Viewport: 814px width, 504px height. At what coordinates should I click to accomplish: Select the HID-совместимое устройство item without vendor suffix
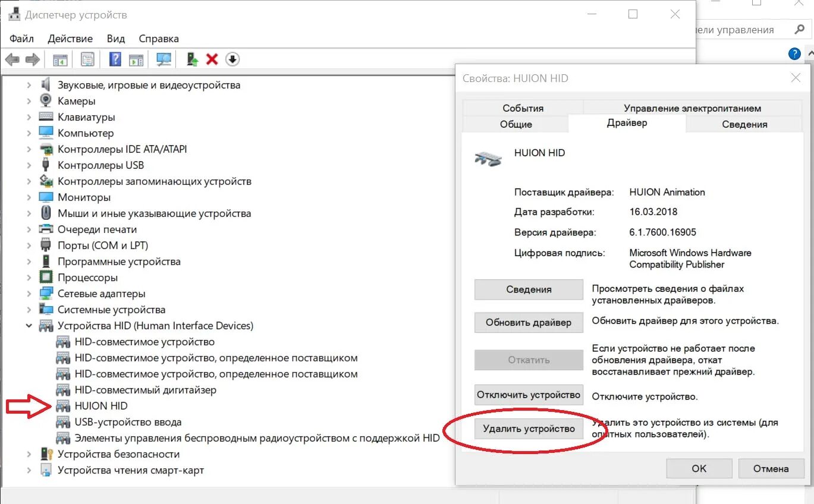[x=144, y=342]
